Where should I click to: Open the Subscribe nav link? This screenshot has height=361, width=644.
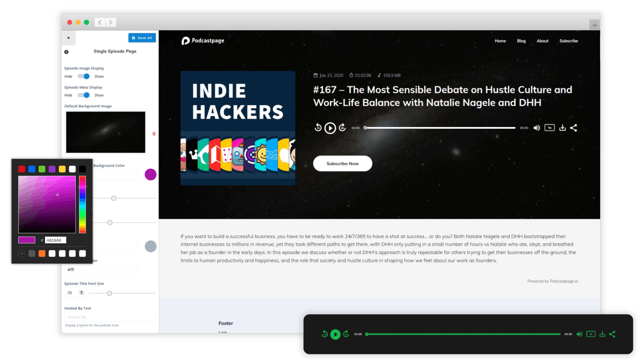tap(569, 41)
